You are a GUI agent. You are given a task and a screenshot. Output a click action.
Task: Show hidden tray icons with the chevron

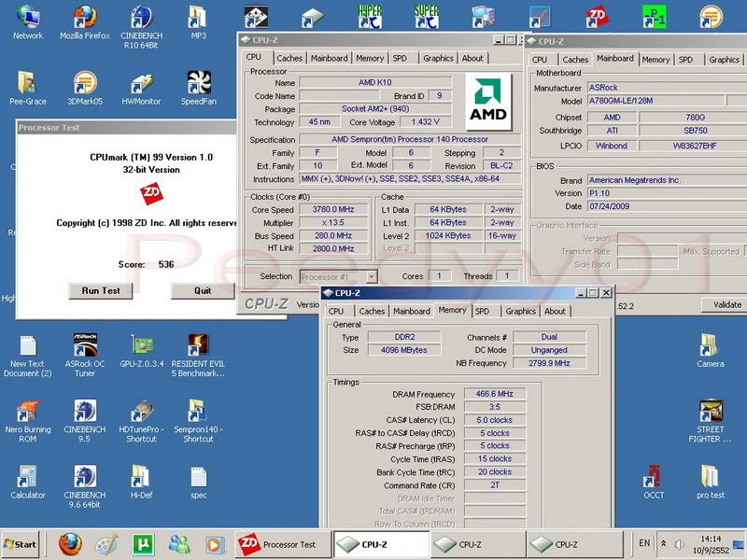664,543
